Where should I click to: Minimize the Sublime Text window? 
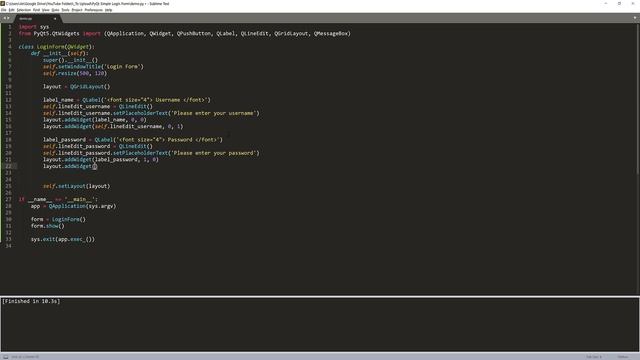(606, 3)
